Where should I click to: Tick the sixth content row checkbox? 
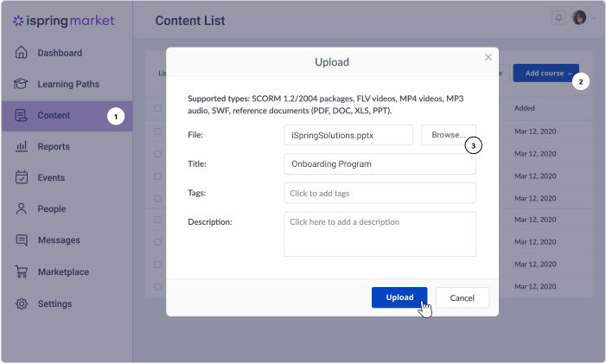tap(157, 242)
